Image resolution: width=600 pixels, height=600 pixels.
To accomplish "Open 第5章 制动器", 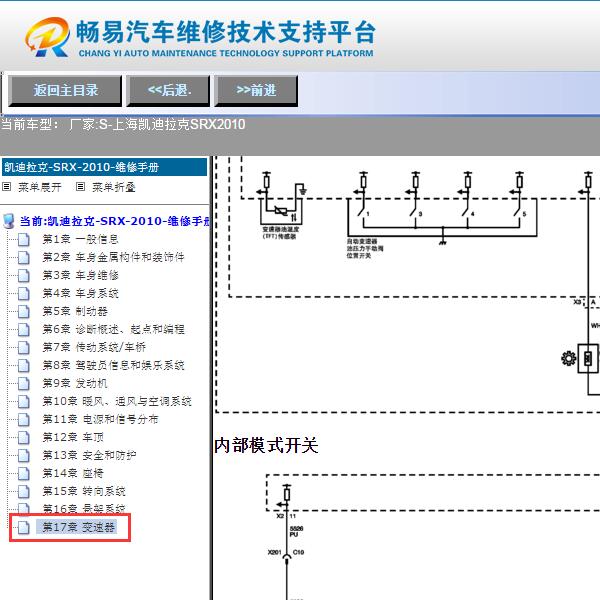I will (75, 311).
